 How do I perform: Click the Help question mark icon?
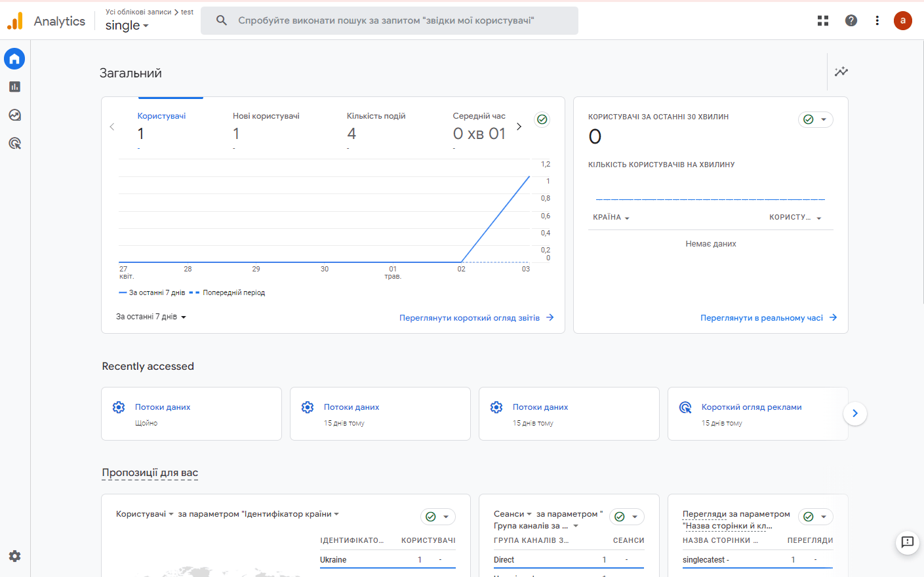[851, 21]
